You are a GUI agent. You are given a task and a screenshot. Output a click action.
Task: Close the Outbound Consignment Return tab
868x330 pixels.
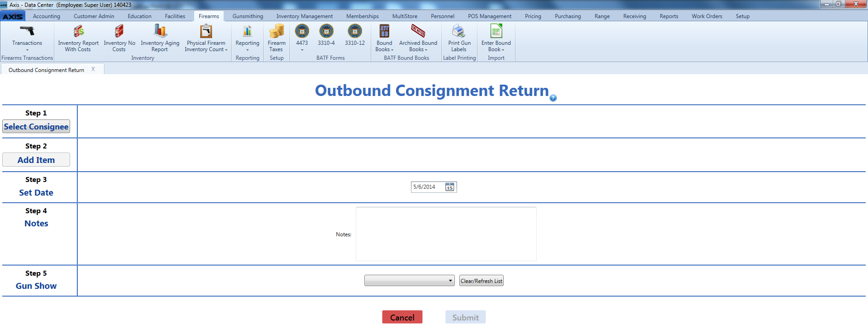tap(93, 69)
